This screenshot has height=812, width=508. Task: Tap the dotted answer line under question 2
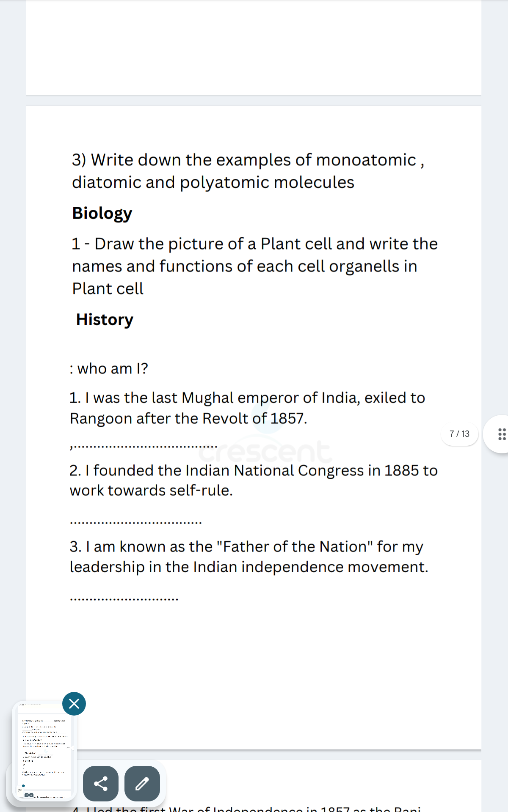point(135,523)
